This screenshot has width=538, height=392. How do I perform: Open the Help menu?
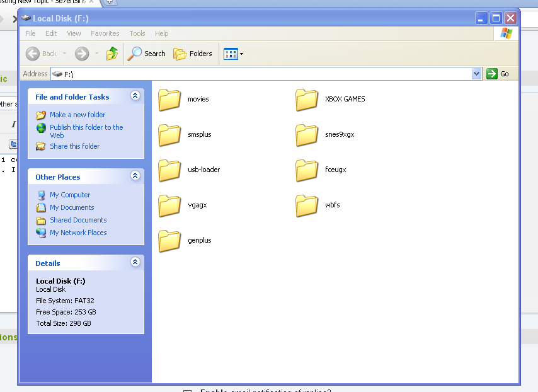click(x=162, y=33)
